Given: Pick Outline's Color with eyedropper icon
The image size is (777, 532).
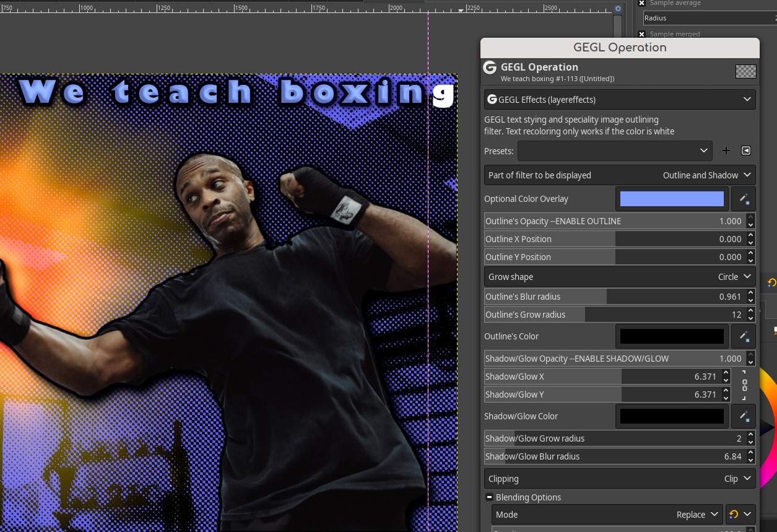Looking at the screenshot, I should [x=744, y=337].
